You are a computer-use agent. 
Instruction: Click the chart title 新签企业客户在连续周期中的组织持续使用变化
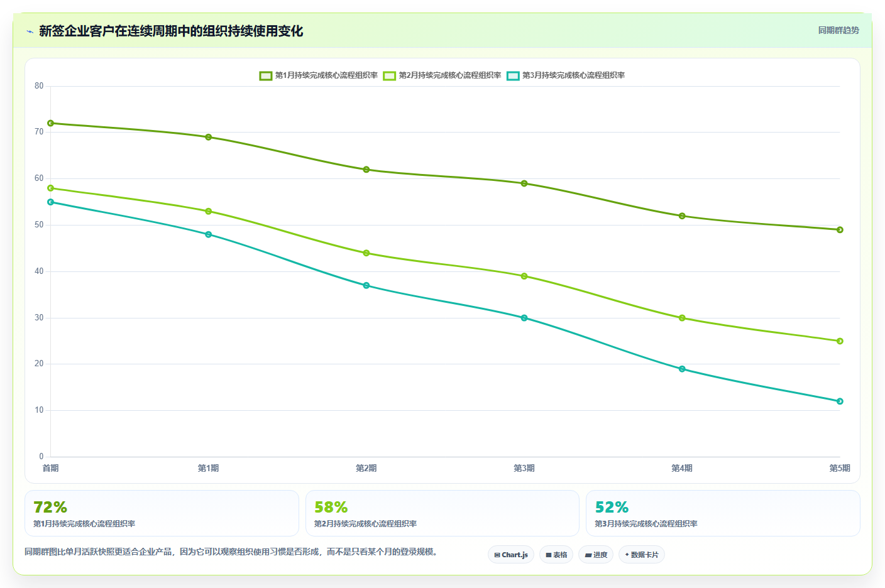[x=171, y=31]
